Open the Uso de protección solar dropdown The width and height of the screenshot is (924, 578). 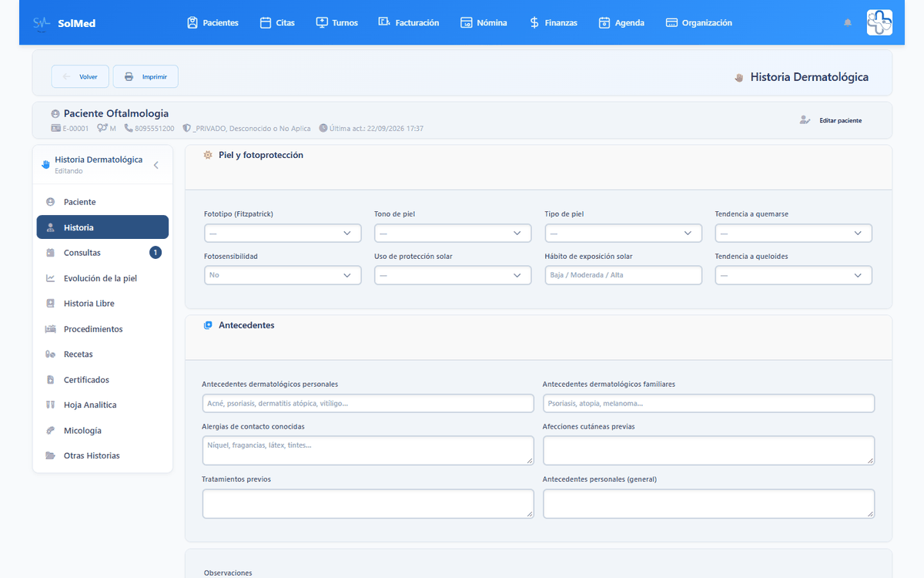[453, 275]
